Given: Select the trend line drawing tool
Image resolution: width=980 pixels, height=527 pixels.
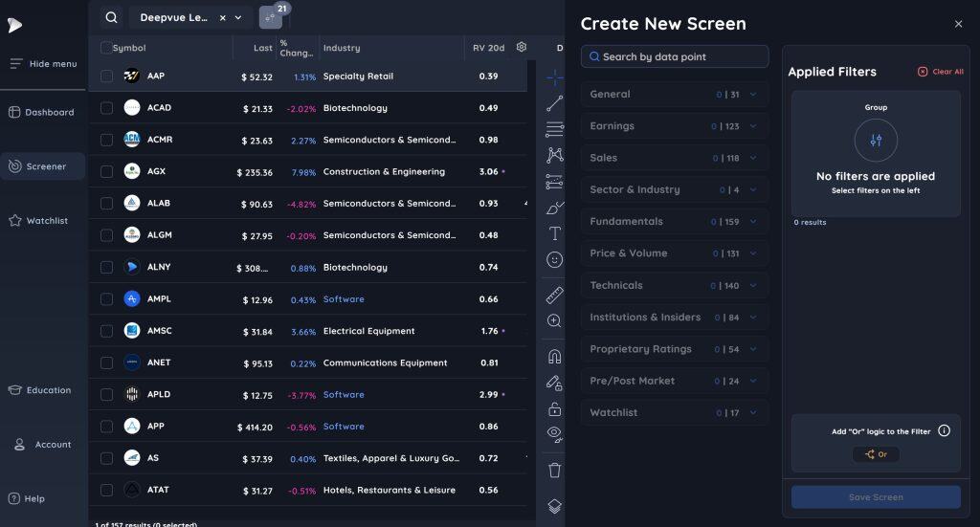Looking at the screenshot, I should pos(554,103).
